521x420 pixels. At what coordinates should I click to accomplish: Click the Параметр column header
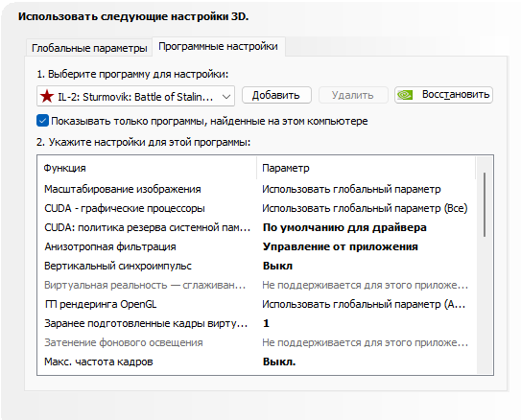pos(366,168)
